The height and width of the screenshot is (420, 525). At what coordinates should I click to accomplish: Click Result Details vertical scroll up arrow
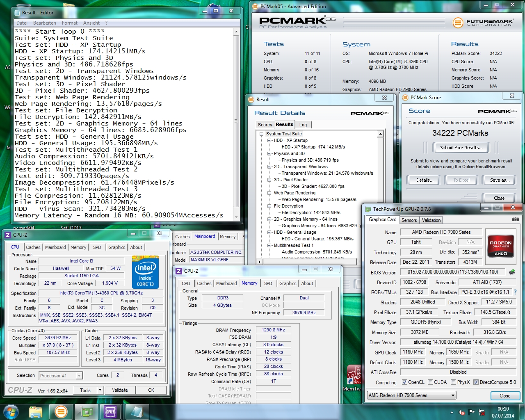tap(380, 134)
